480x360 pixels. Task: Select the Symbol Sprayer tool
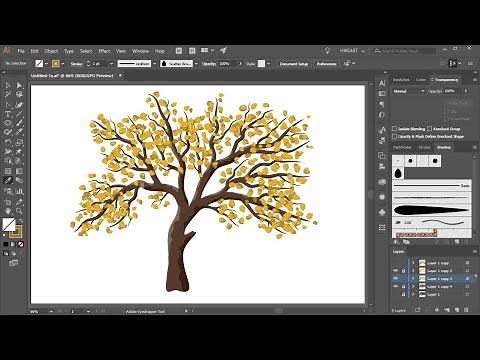tap(8, 191)
